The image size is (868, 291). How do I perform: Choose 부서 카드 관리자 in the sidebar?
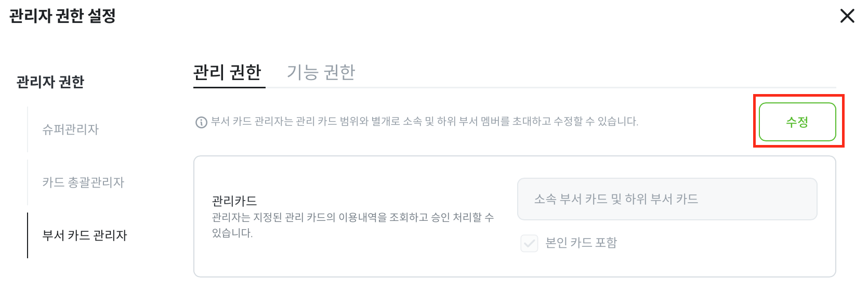point(85,235)
